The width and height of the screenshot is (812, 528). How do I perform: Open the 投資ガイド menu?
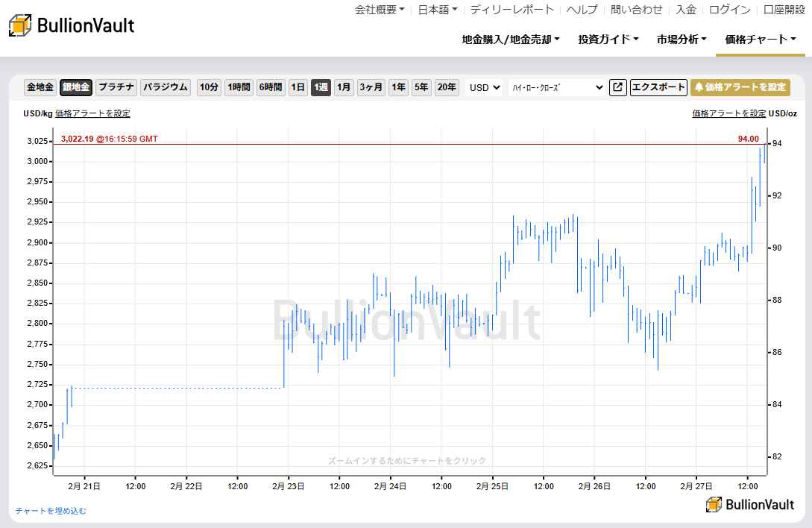pos(606,40)
